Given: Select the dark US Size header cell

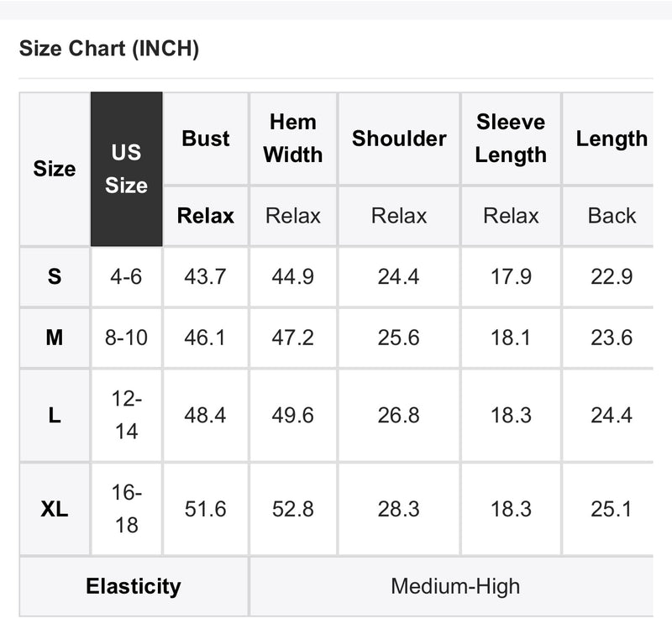Looking at the screenshot, I should pyautogui.click(x=127, y=169).
